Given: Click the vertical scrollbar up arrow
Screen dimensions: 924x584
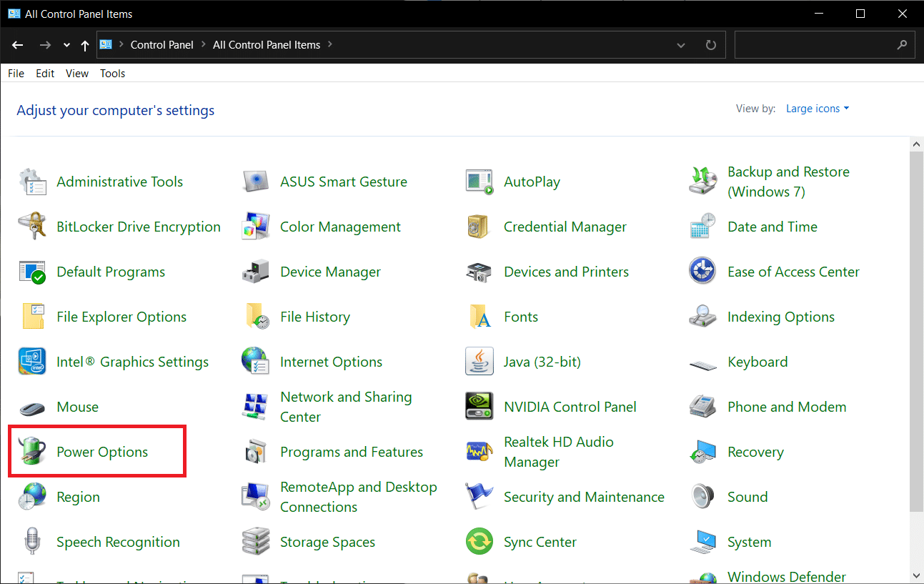Looking at the screenshot, I should (918, 145).
